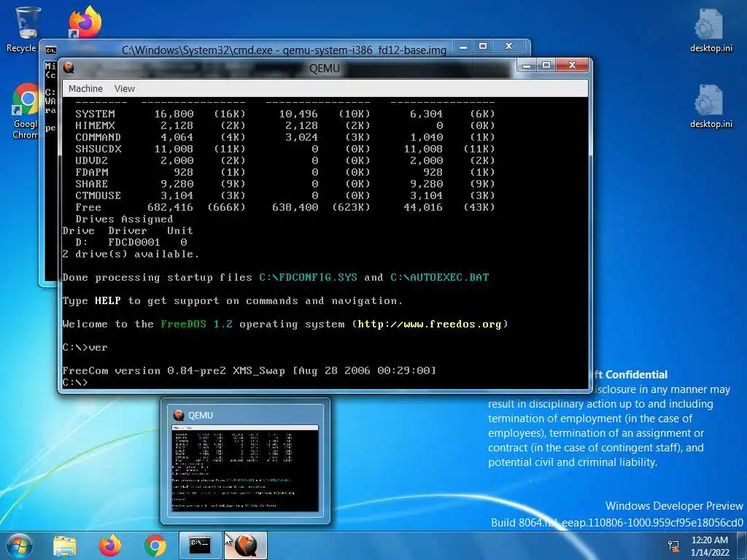The height and width of the screenshot is (560, 747).
Task: Maximize the cmd.exe window
Action: 483,47
